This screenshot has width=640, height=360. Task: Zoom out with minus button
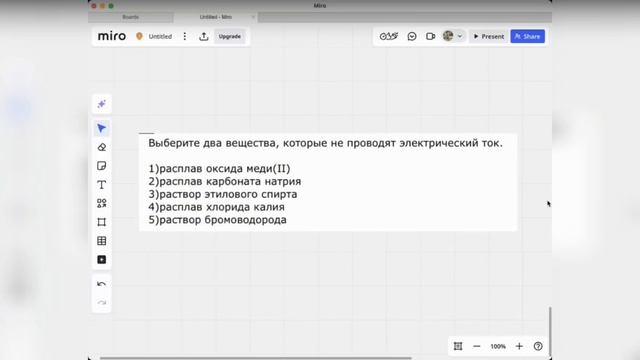pyautogui.click(x=476, y=346)
